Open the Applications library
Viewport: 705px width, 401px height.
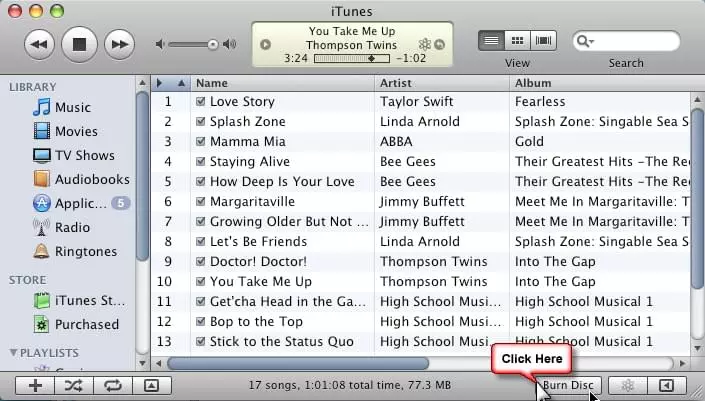(81, 204)
